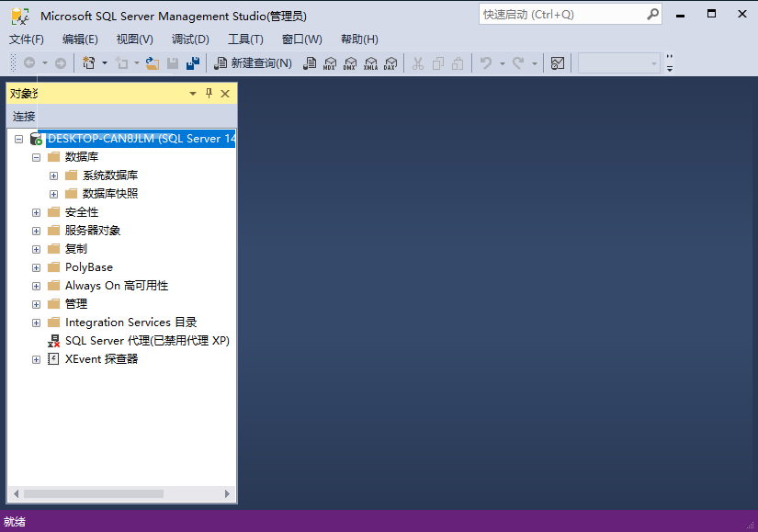Collapse the 数据库 folder node
Image resolution: width=758 pixels, height=532 pixels.
[36, 158]
